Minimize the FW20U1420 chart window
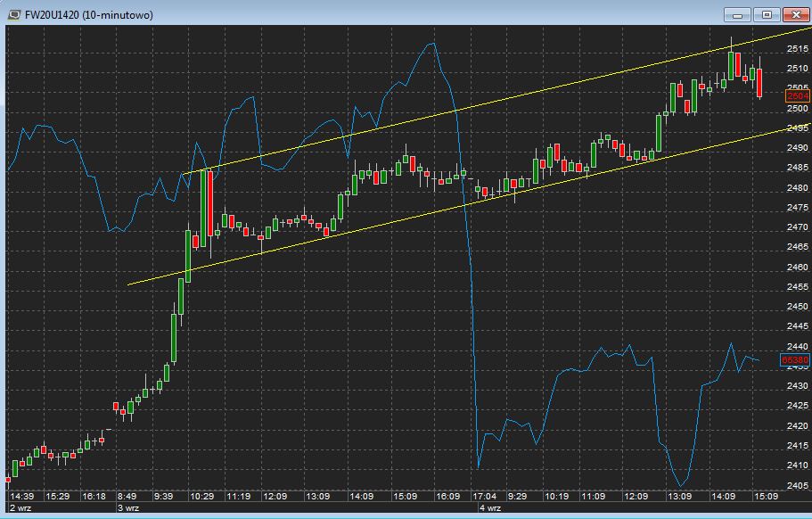Image resolution: width=812 pixels, height=519 pixels. coord(737,14)
